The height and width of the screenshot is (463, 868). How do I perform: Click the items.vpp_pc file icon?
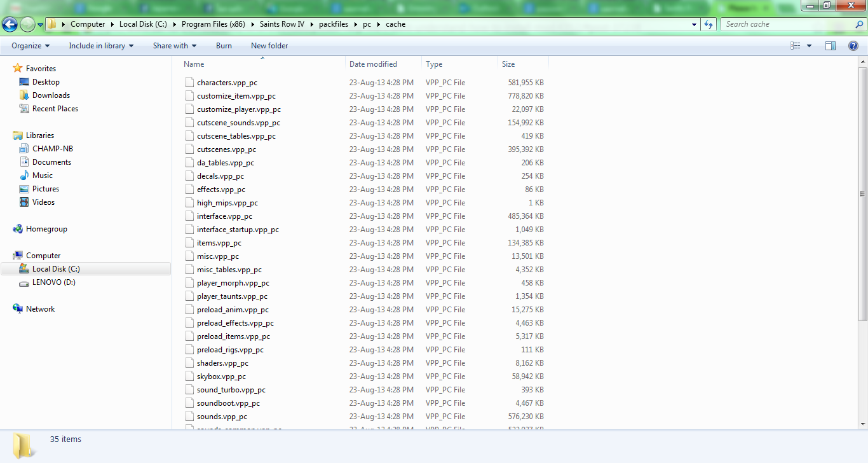[189, 243]
